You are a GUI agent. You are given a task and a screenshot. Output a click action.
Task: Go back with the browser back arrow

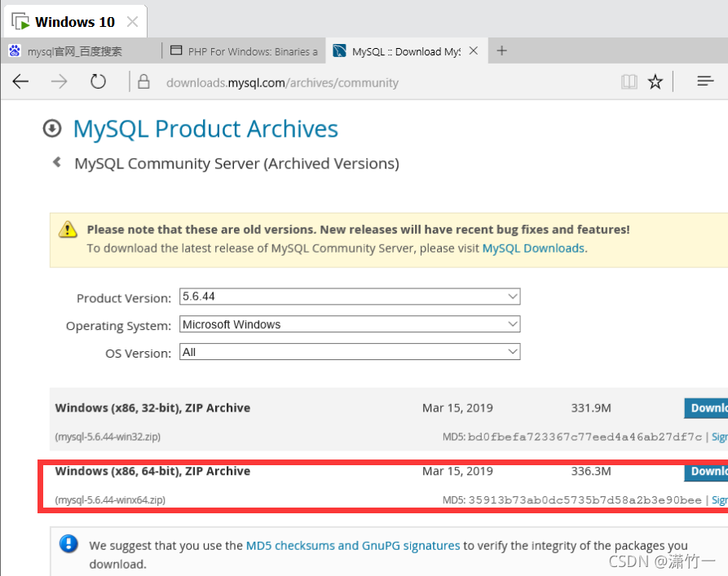[x=20, y=81]
